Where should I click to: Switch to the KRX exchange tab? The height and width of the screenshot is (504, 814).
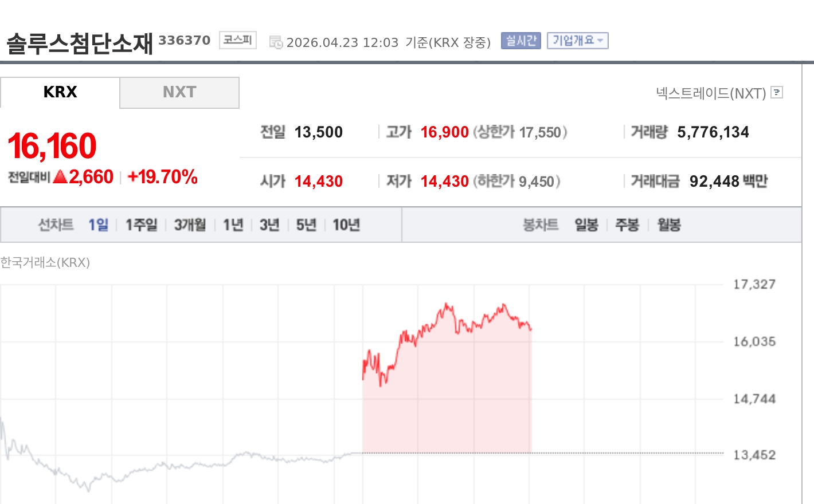60,92
